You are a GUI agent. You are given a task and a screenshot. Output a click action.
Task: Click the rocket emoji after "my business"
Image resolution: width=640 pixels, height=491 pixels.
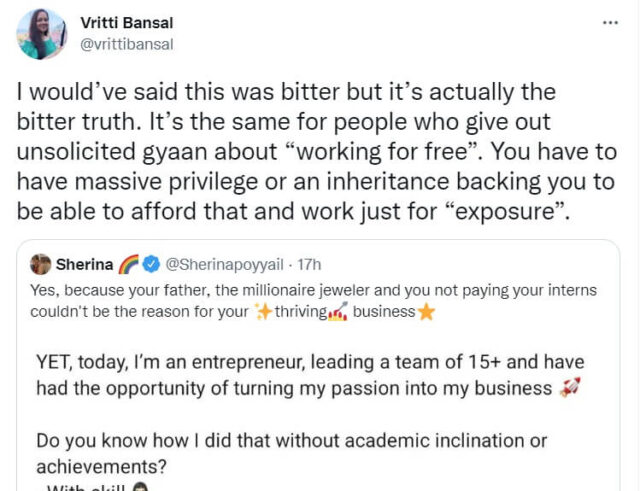coord(570,387)
